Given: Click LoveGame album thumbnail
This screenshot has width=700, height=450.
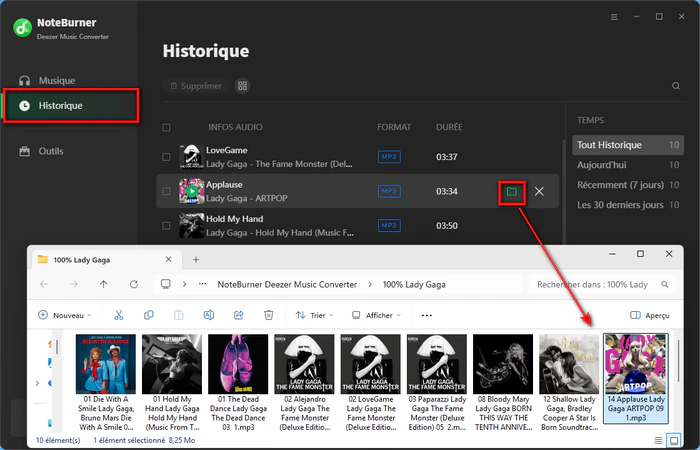Looking at the screenshot, I should click(x=192, y=157).
